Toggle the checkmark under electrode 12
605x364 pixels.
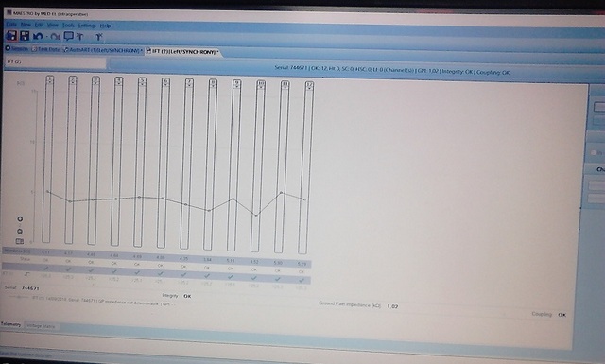[302, 280]
